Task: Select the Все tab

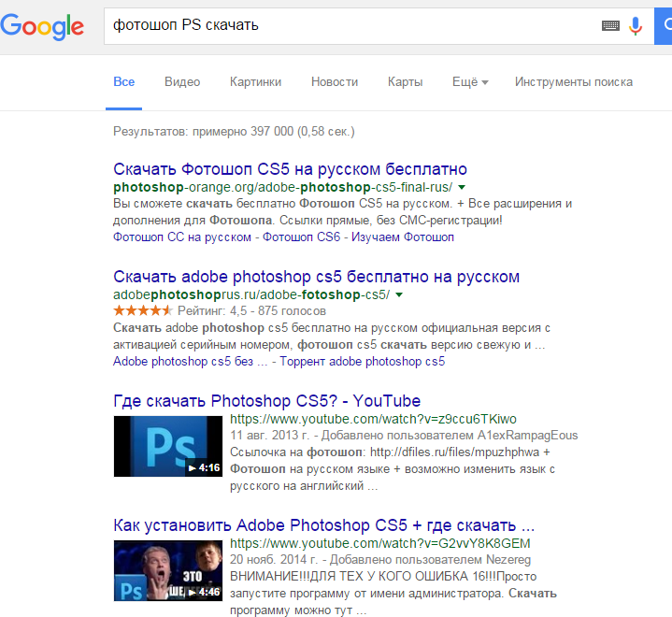Action: [x=124, y=82]
